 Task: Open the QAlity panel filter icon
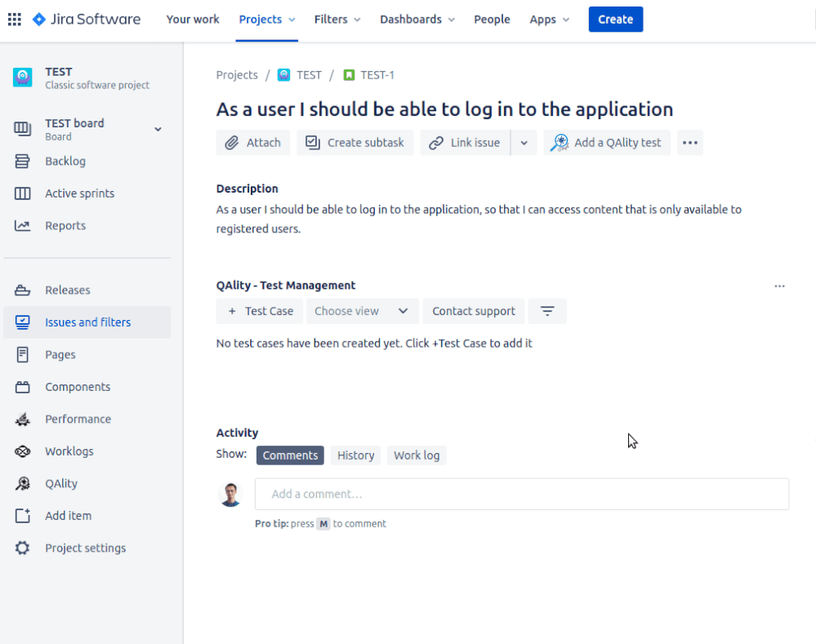(547, 311)
